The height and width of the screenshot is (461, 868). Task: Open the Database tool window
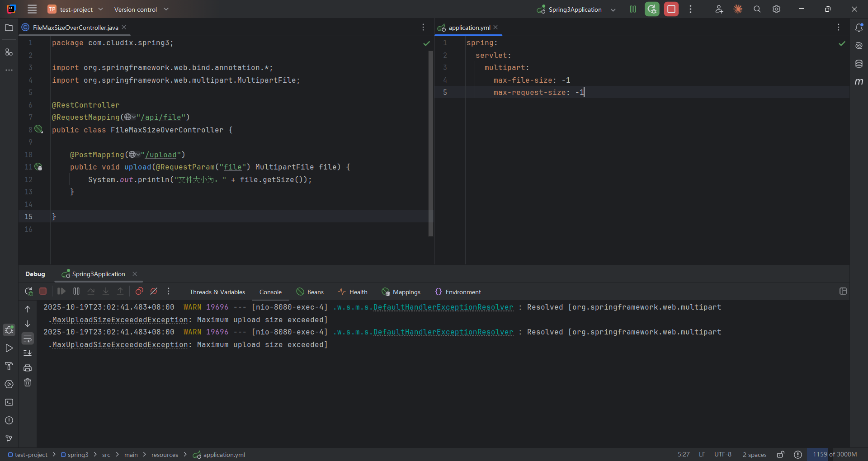tap(859, 64)
